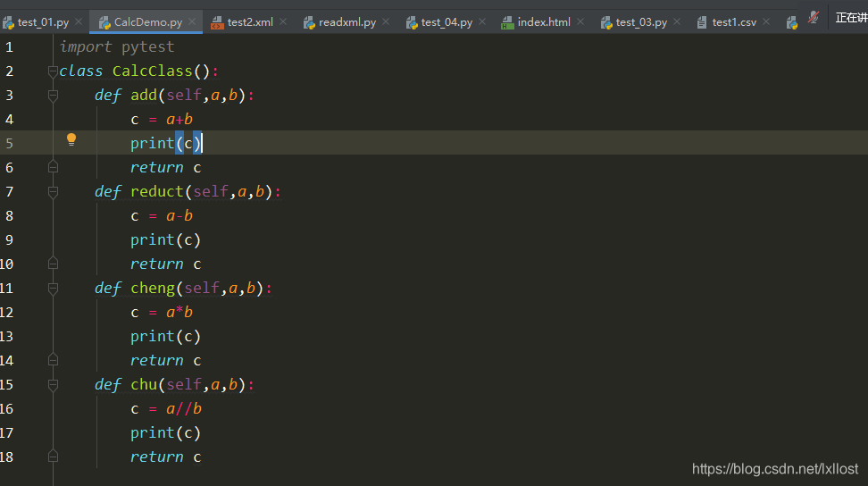Click the 'cheng' method name
Screen dimensions: 868x486
coord(153,288)
